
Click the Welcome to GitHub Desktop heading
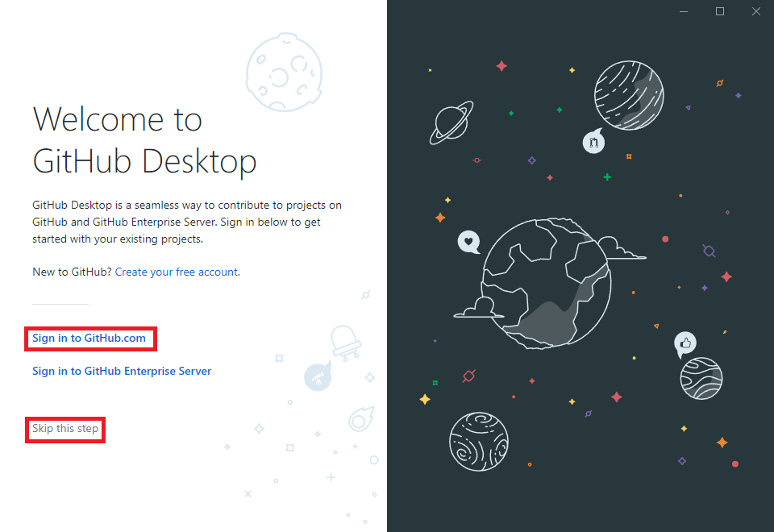click(144, 140)
